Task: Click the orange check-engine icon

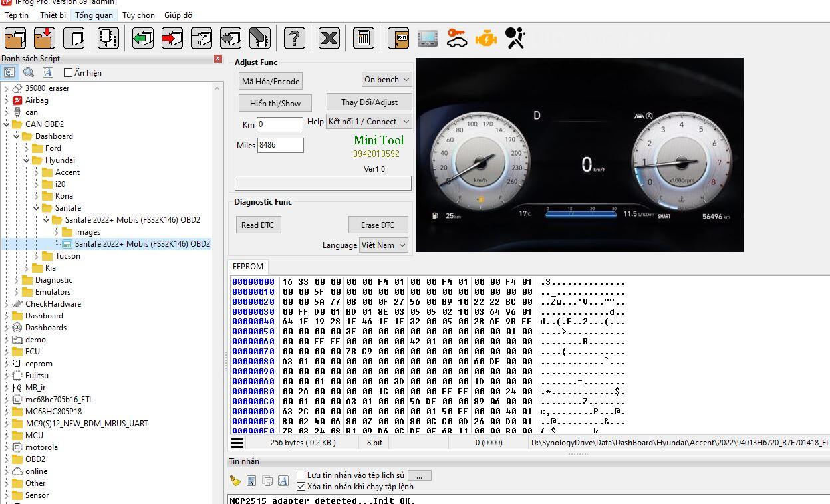Action: coord(486,38)
